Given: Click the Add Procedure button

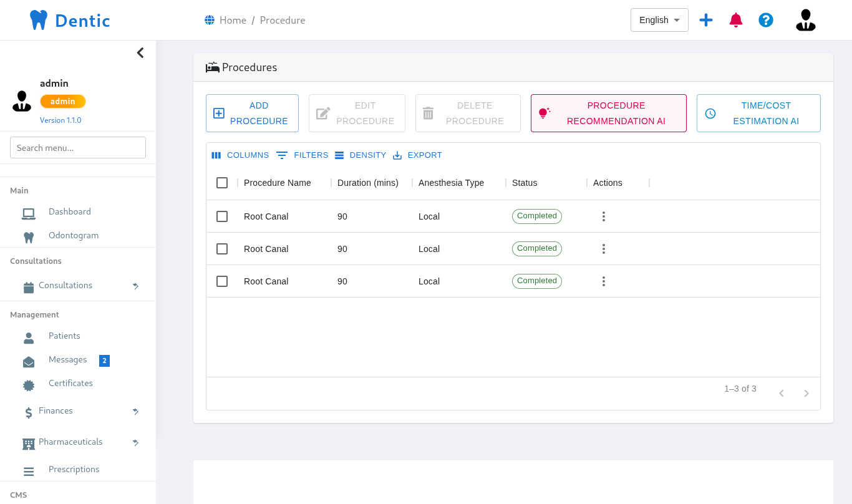Looking at the screenshot, I should point(252,114).
